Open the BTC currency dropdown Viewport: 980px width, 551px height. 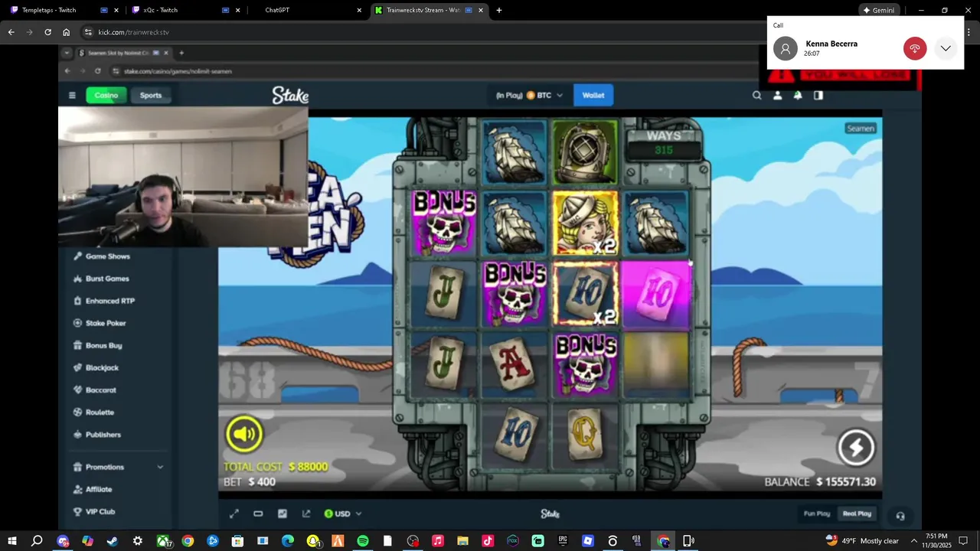[x=529, y=96]
